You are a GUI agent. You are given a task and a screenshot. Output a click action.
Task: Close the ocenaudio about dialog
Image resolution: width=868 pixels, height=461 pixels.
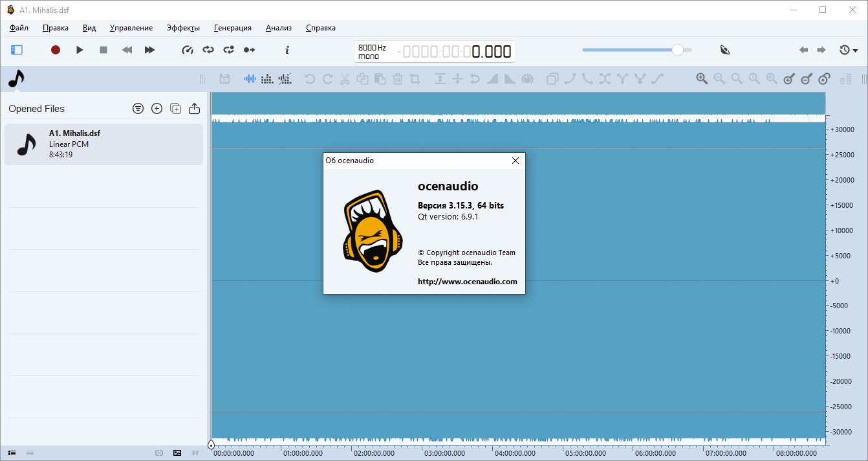(x=515, y=161)
